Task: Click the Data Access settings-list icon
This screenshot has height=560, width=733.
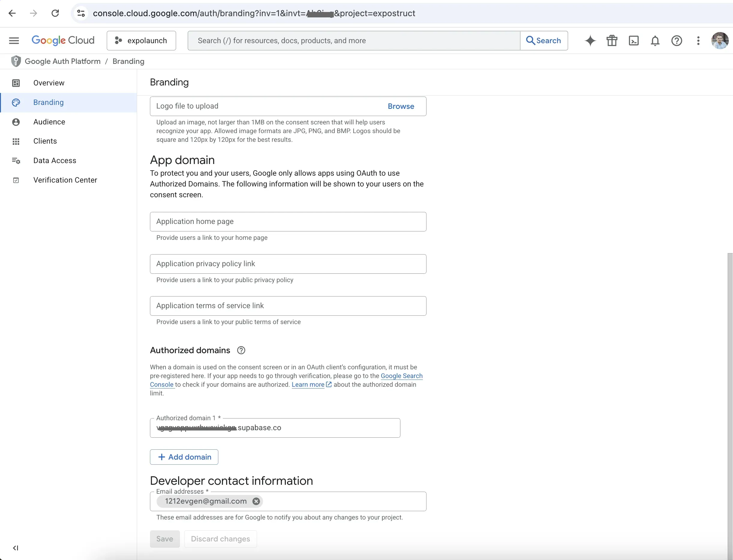Action: pos(16,161)
